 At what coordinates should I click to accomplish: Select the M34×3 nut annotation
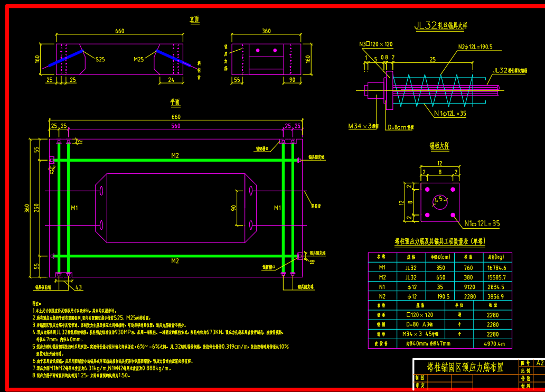(x=363, y=126)
